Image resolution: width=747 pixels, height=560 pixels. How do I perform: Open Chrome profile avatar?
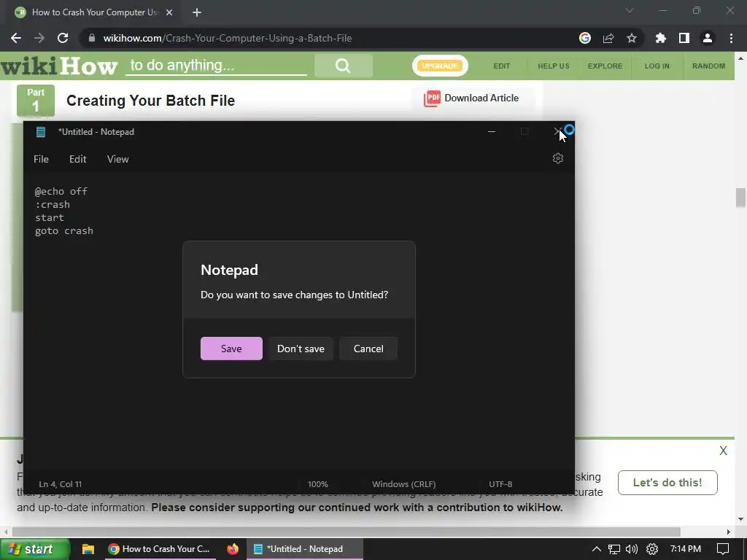pyautogui.click(x=708, y=38)
